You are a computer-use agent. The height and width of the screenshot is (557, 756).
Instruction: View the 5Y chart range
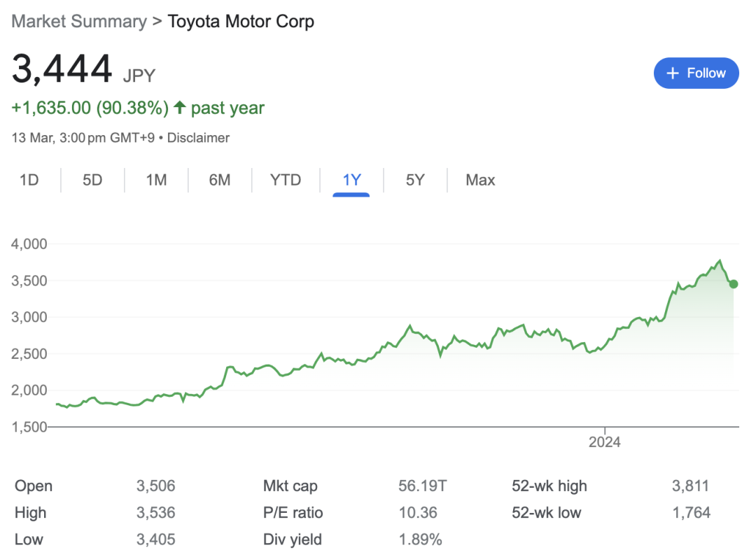click(x=415, y=180)
